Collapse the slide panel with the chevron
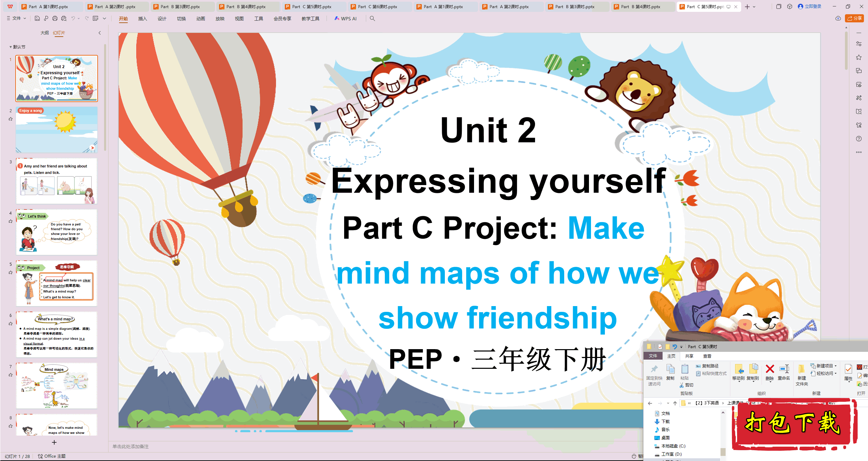 tap(100, 33)
